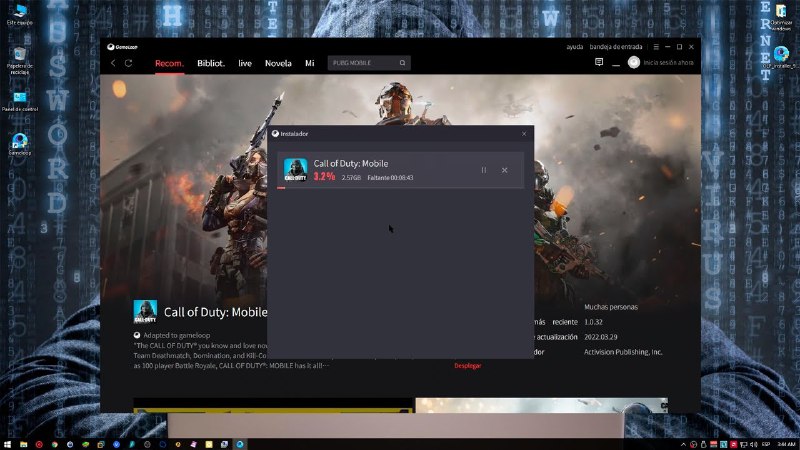Click the search magnifier icon
The height and width of the screenshot is (450, 800).
pyautogui.click(x=403, y=63)
